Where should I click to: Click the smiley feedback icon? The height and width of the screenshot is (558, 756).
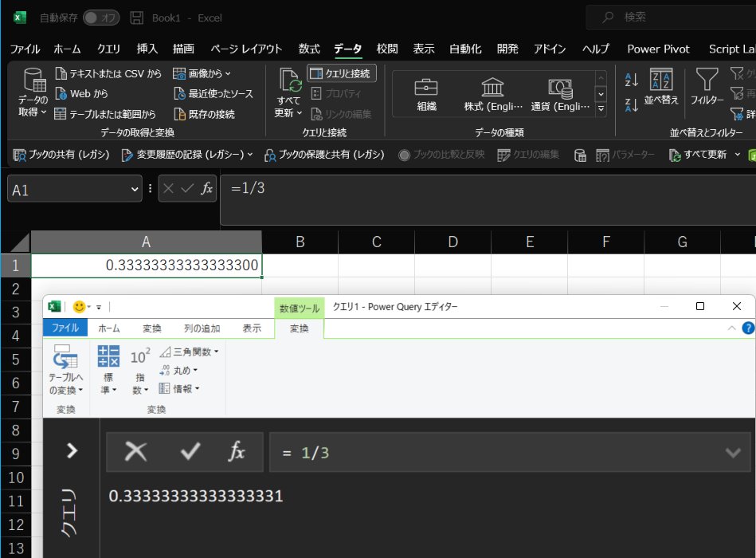point(79,307)
